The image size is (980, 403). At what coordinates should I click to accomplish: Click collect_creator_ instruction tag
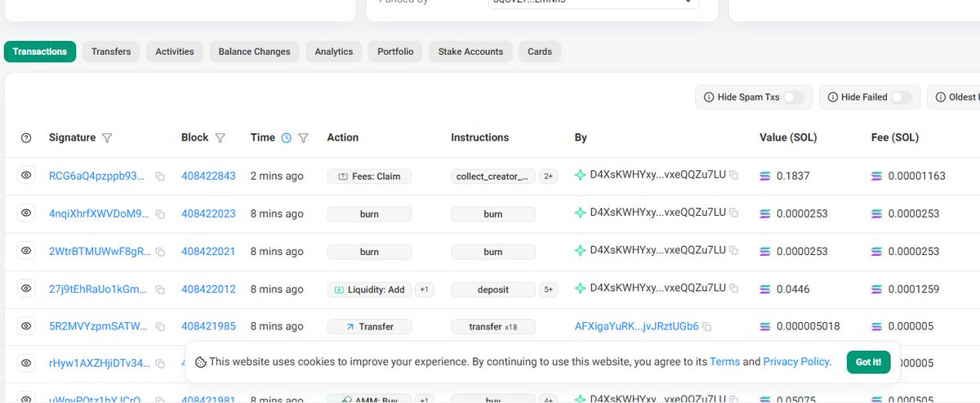click(x=493, y=176)
